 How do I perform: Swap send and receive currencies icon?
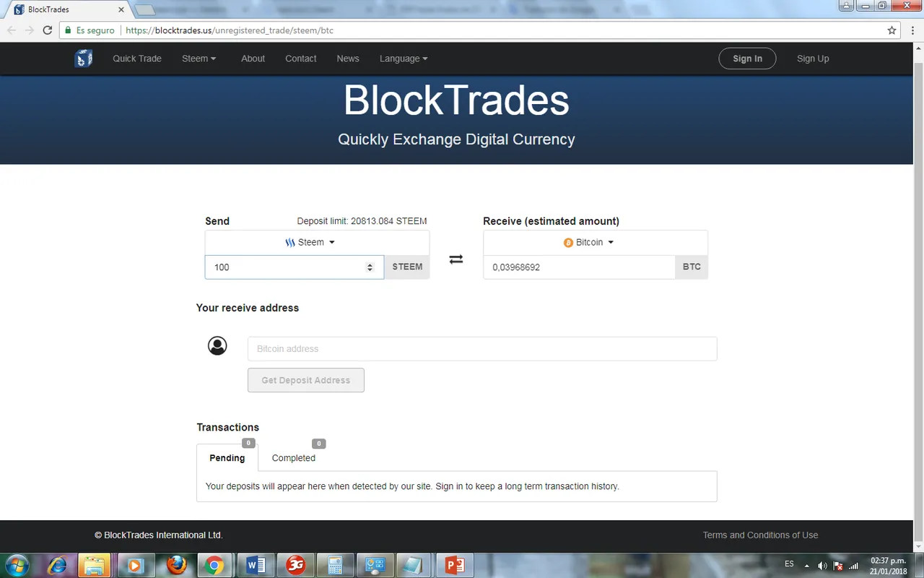456,259
